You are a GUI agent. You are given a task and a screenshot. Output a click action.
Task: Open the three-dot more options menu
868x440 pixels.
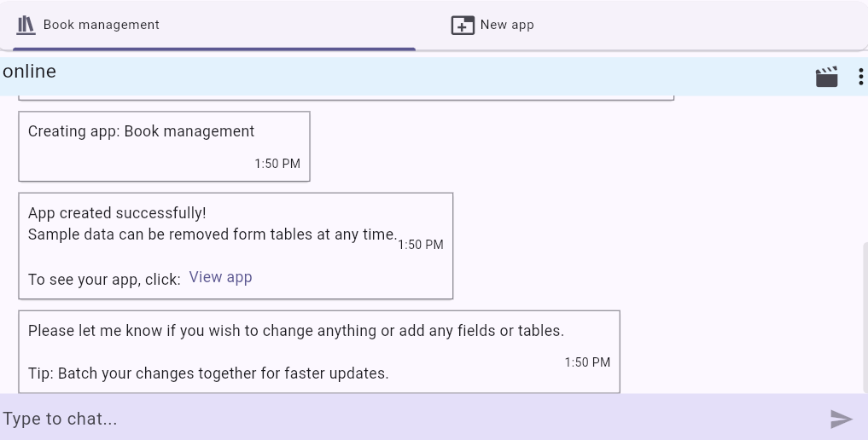point(859,77)
